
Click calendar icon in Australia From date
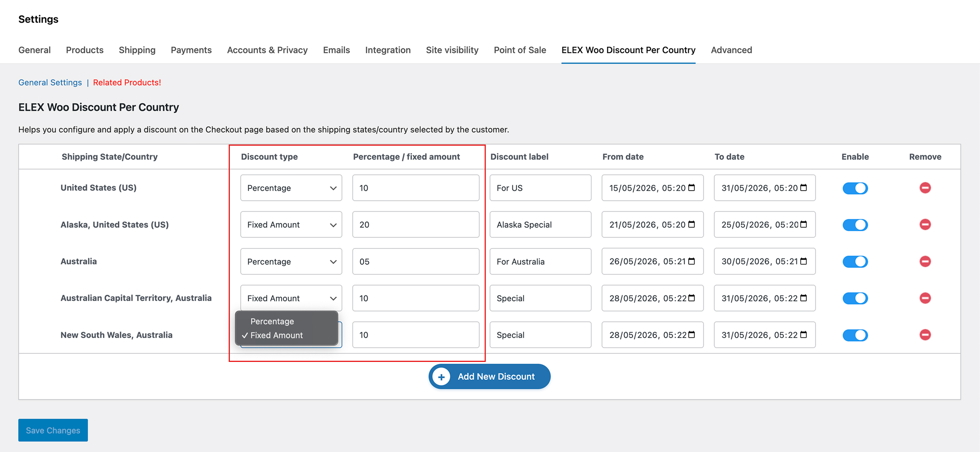pos(691,261)
